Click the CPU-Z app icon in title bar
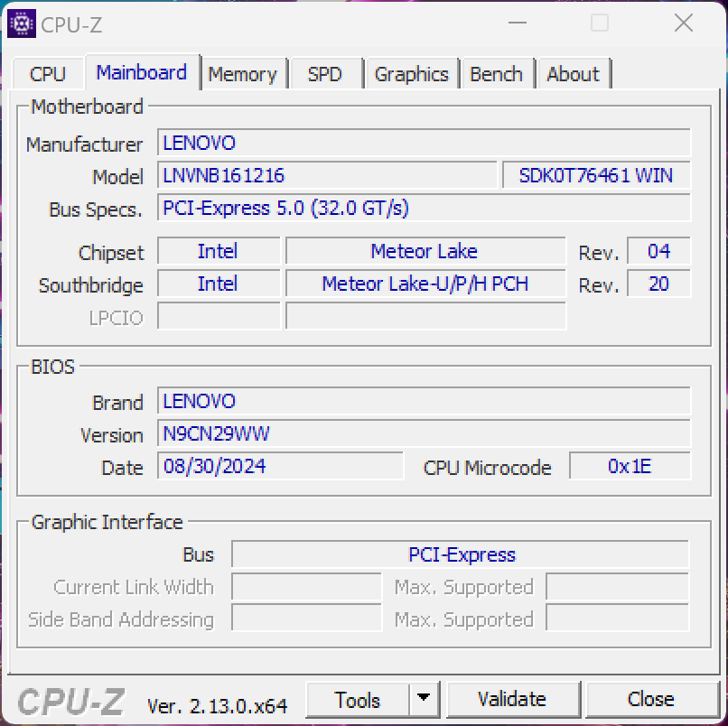This screenshot has width=728, height=726. point(22,23)
